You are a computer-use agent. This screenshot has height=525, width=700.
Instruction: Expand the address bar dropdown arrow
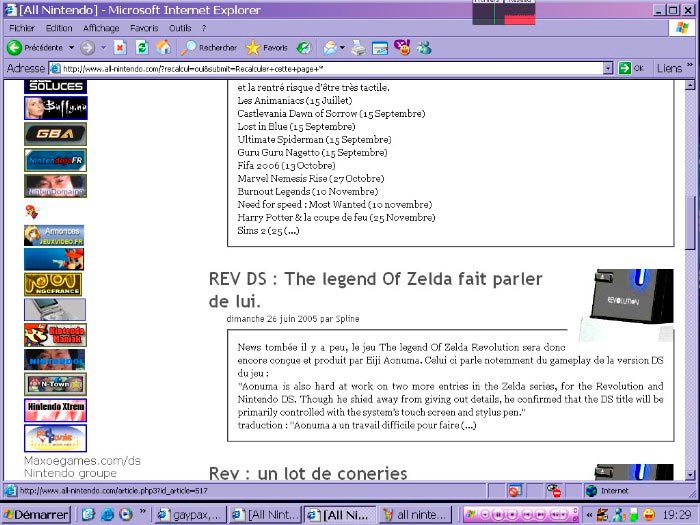tap(608, 68)
